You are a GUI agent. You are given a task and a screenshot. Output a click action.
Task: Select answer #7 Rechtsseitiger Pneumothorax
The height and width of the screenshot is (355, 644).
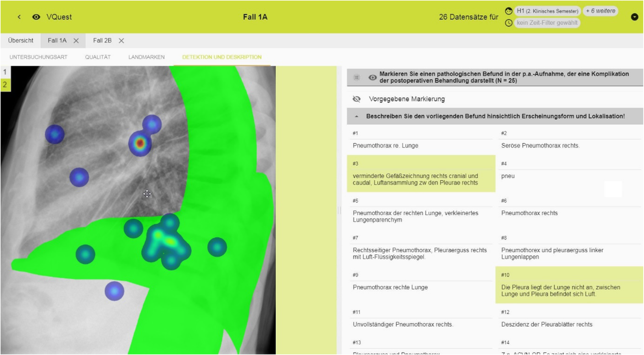pos(421,248)
